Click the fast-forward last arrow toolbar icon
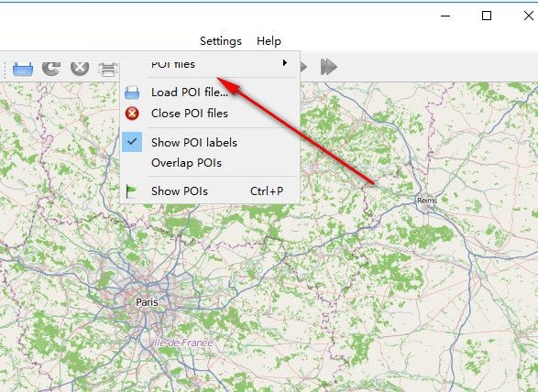 pyautogui.click(x=329, y=67)
